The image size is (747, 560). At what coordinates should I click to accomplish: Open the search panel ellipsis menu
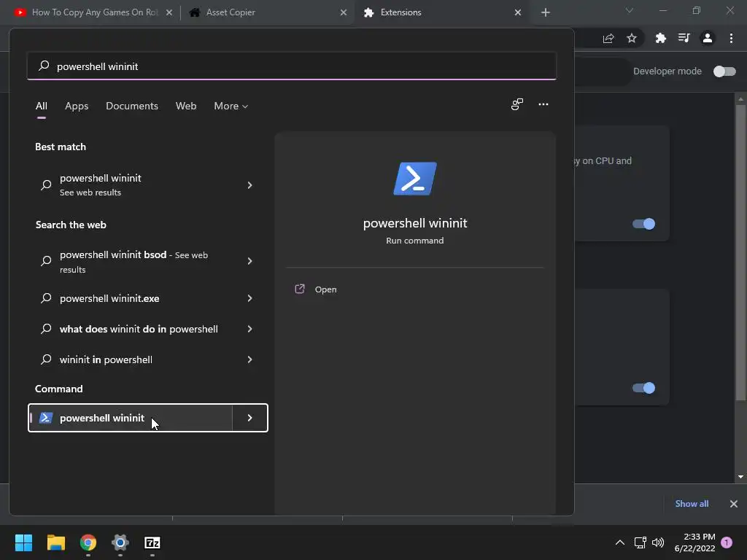[x=543, y=104]
